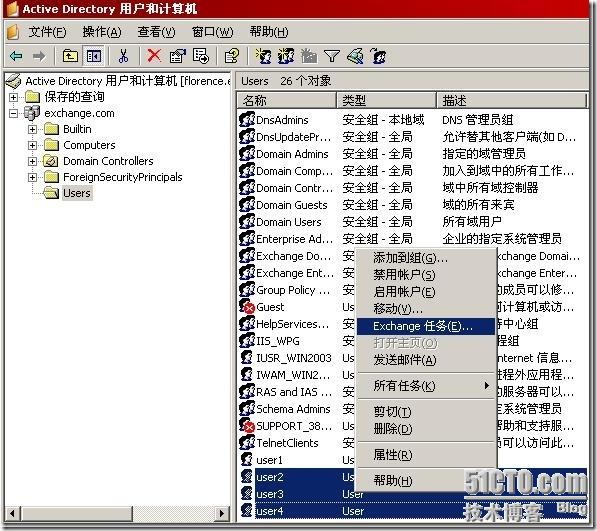Click the Back arrow toolbar icon
This screenshot has width=597, height=531.
click(x=16, y=56)
